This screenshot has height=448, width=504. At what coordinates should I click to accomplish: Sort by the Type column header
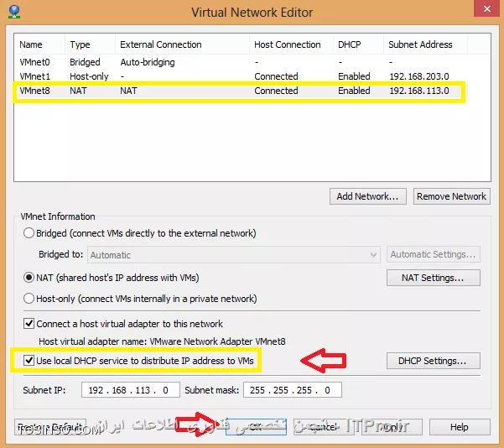click(x=90, y=44)
